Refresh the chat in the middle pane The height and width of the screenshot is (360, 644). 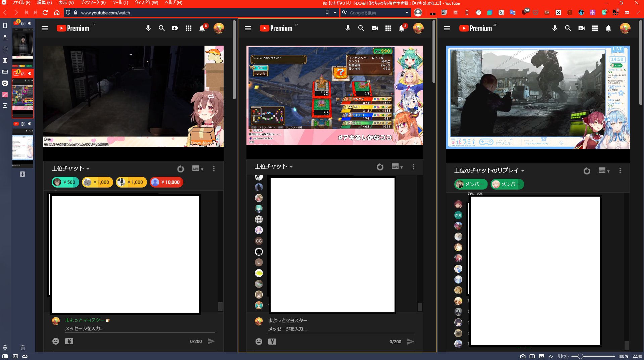pyautogui.click(x=380, y=167)
